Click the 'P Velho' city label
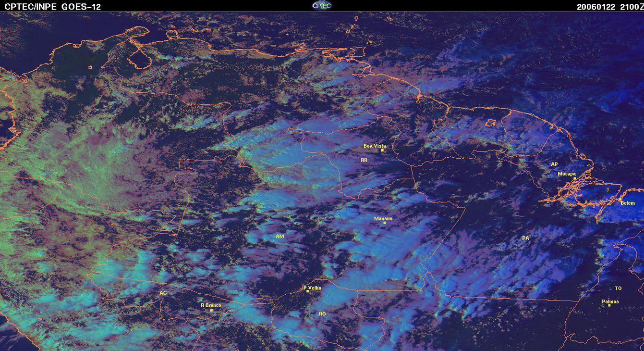Screen dimensions: 644x351 tap(313, 288)
